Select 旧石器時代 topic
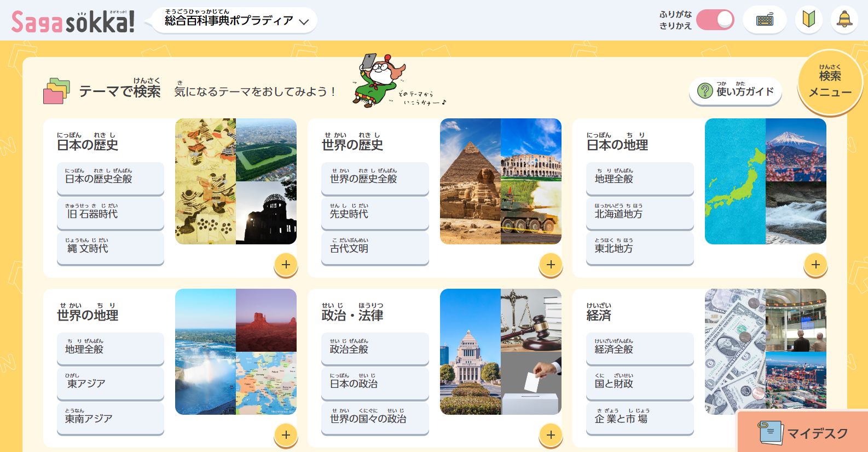The image size is (868, 452). click(111, 213)
